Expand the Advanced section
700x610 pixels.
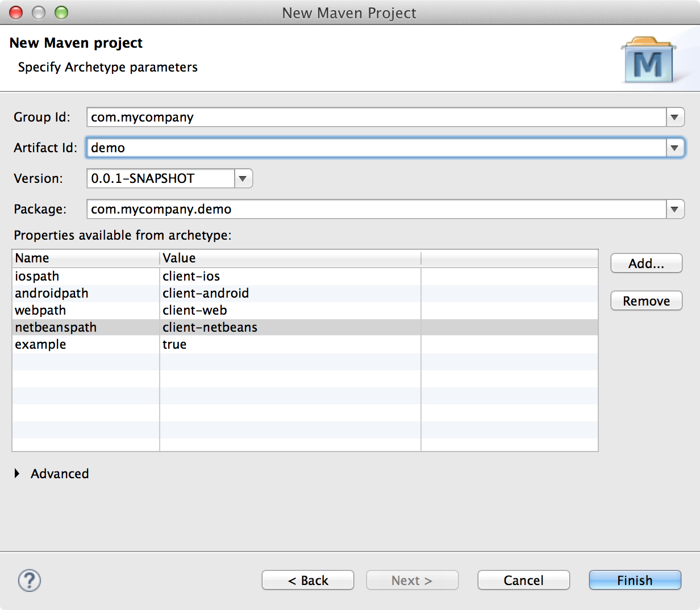point(17,474)
